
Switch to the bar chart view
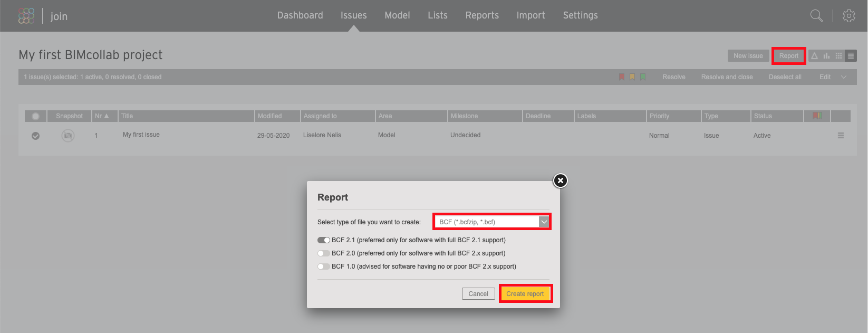tap(826, 55)
